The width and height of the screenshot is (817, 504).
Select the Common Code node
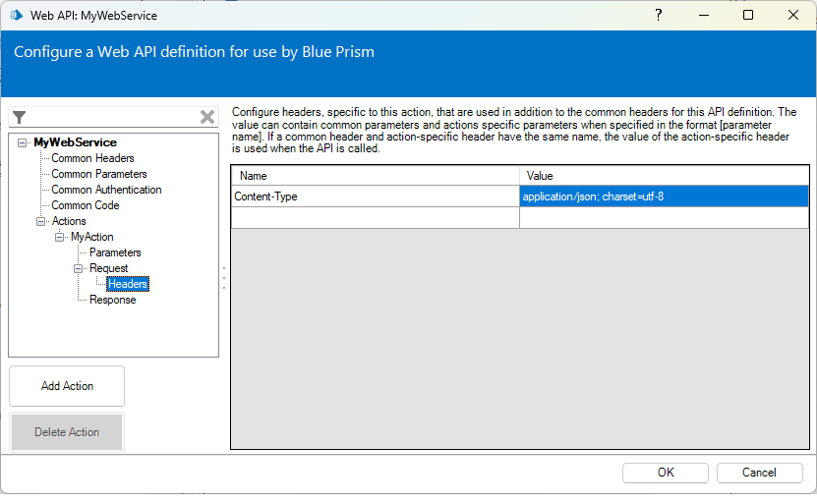click(86, 205)
